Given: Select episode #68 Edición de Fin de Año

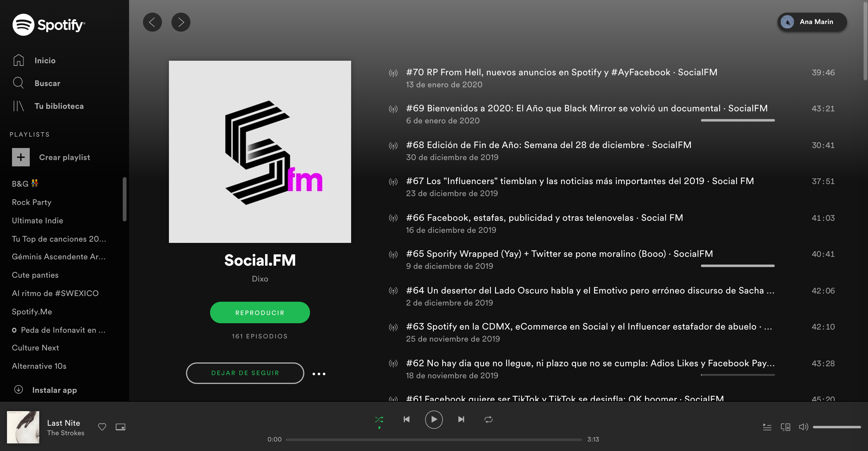Looking at the screenshot, I should click(549, 145).
